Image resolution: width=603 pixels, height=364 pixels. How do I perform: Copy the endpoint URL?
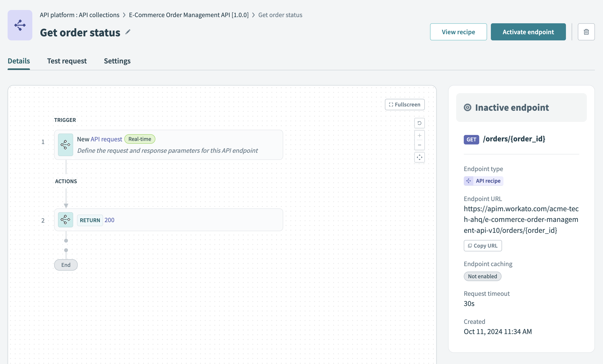482,245
